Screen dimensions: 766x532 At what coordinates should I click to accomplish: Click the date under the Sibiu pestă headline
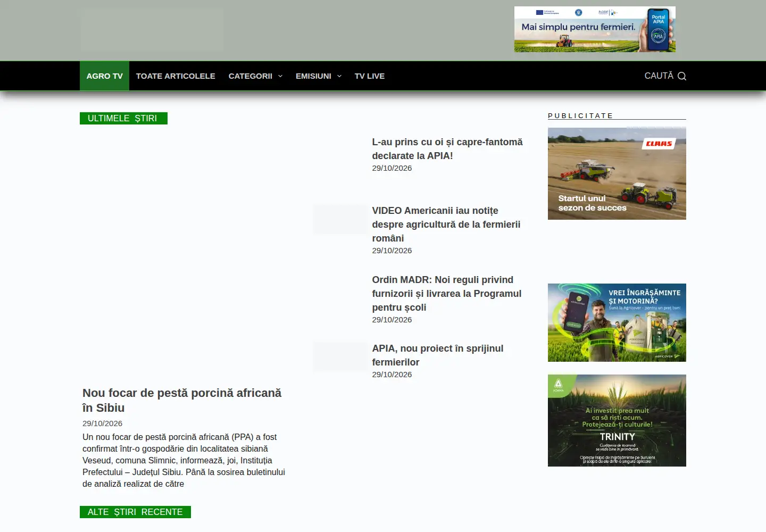pos(102,423)
